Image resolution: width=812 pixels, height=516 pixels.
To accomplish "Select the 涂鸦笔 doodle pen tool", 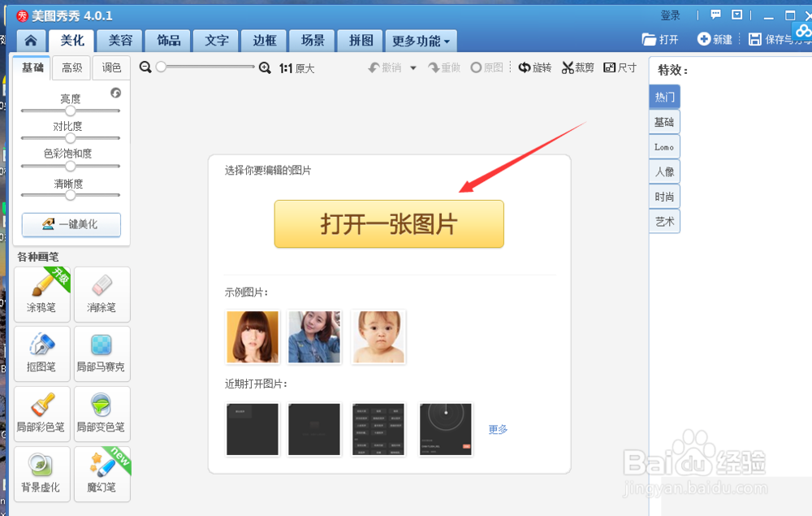I will [x=41, y=294].
